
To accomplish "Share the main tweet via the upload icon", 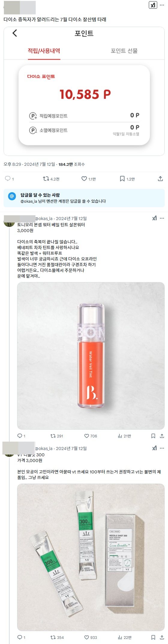I will pyautogui.click(x=160, y=179).
